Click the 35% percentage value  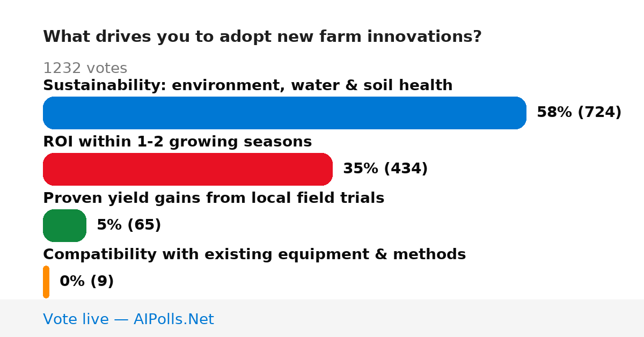(x=361, y=169)
